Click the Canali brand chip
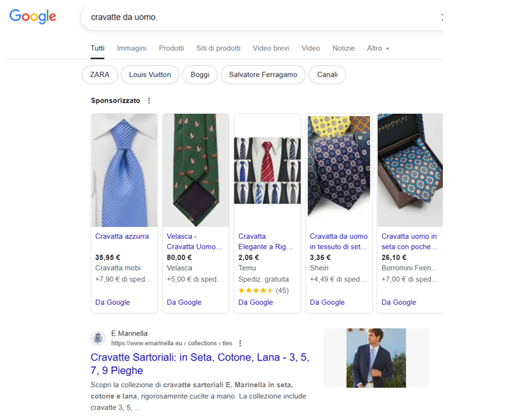The height and width of the screenshot is (420, 517). 327,75
